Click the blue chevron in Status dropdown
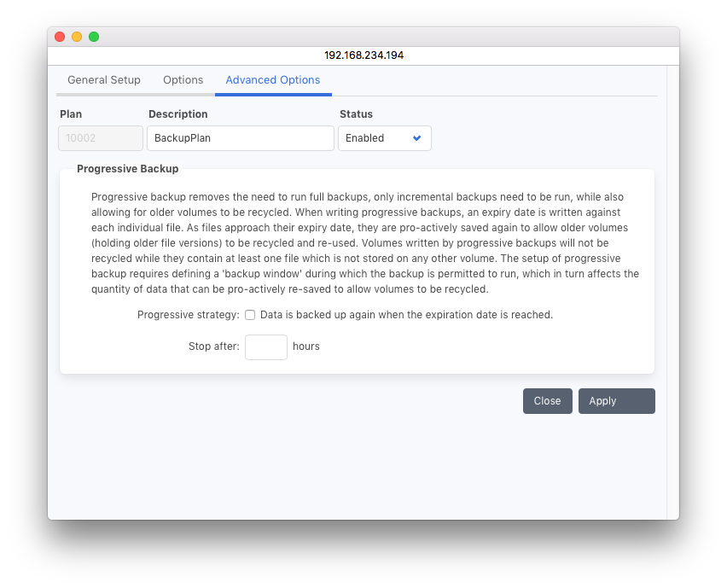 (x=417, y=138)
